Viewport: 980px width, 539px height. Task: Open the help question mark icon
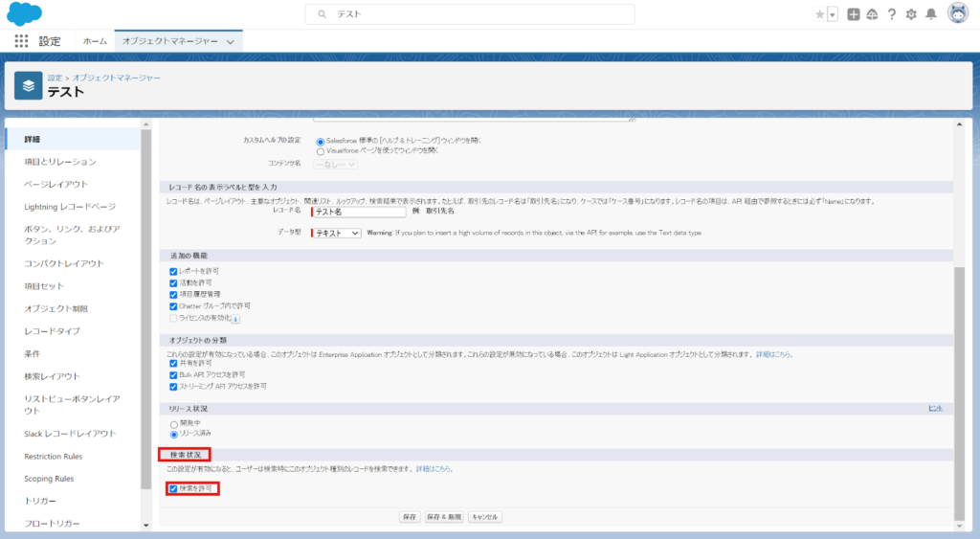(892, 14)
